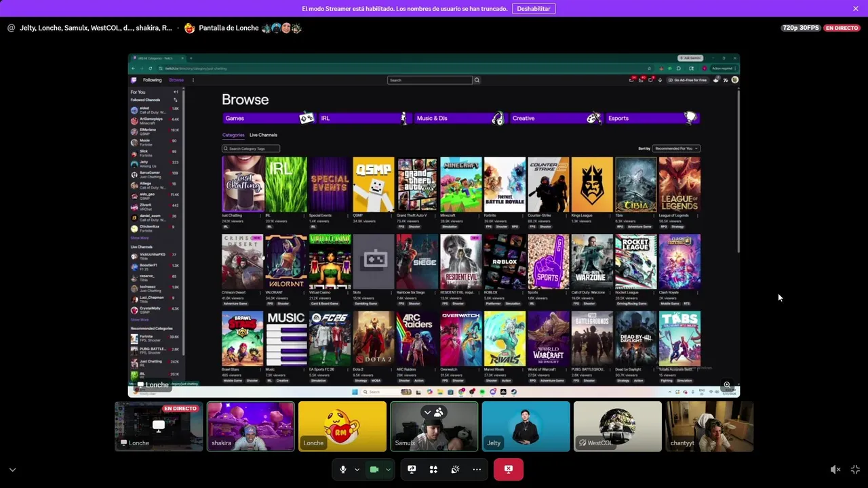Open the camera options chevron

click(388, 470)
